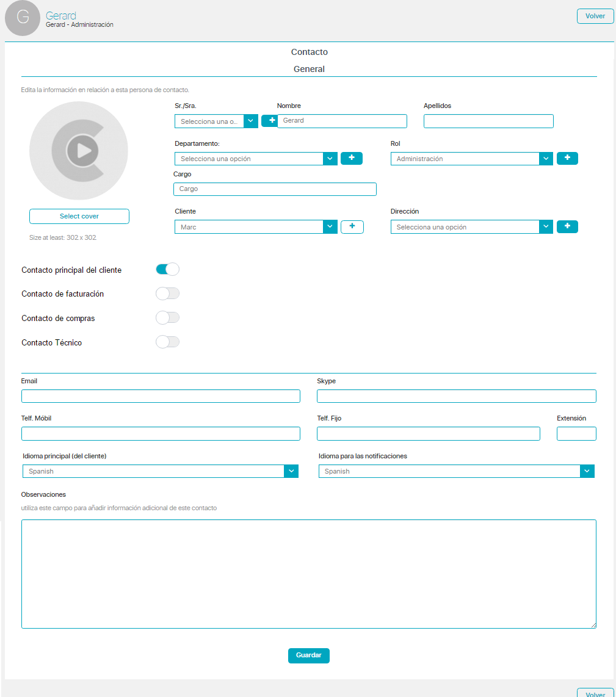Focus the Email input field
616x697 pixels.
pyautogui.click(x=161, y=396)
